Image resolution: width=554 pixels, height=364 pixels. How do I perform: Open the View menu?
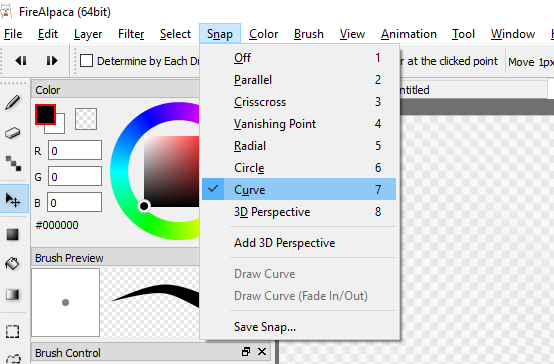352,34
